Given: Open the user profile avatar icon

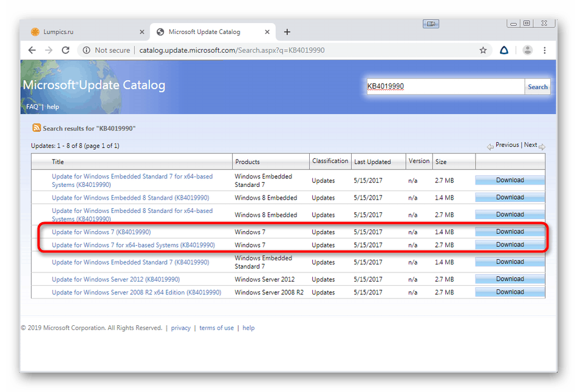Looking at the screenshot, I should pyautogui.click(x=527, y=50).
